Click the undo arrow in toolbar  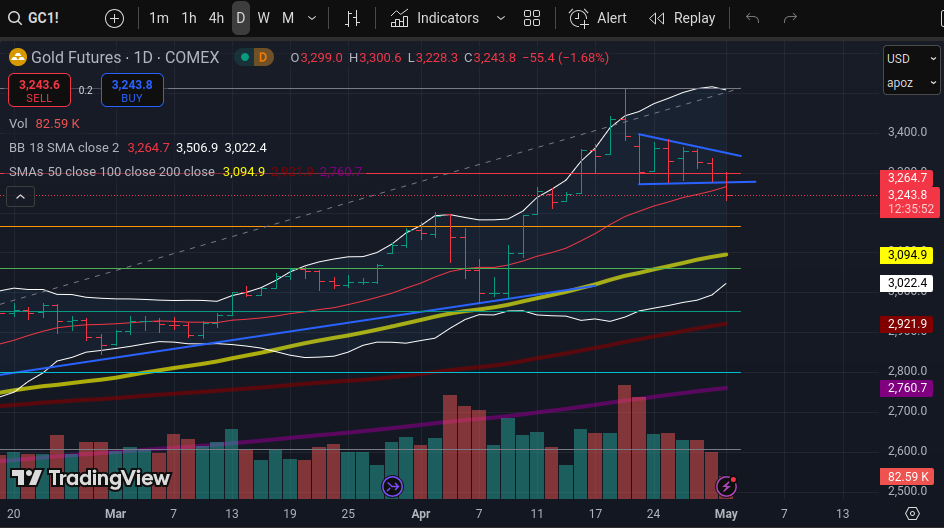pos(753,18)
